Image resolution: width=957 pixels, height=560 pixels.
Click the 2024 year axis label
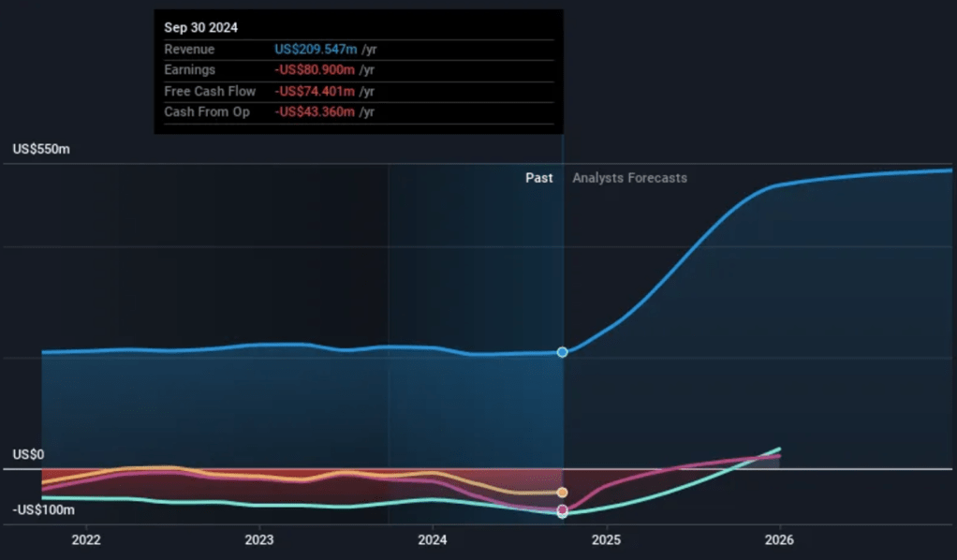433,540
